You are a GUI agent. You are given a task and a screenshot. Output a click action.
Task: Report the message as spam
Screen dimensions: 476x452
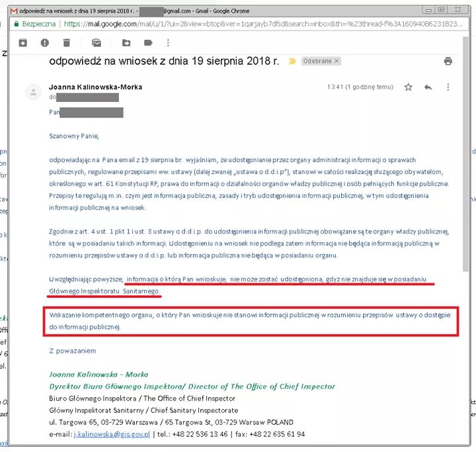pos(45,43)
